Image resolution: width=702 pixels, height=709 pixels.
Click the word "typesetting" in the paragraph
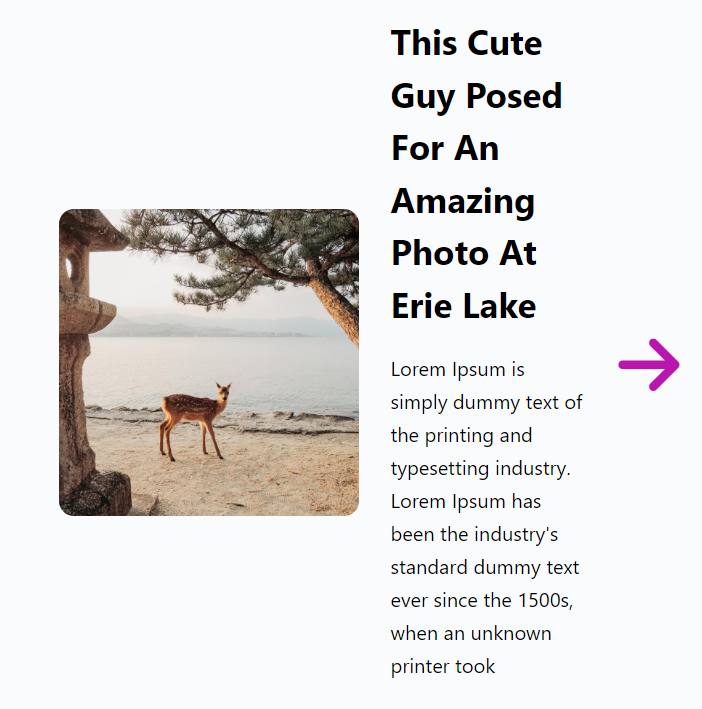(438, 469)
